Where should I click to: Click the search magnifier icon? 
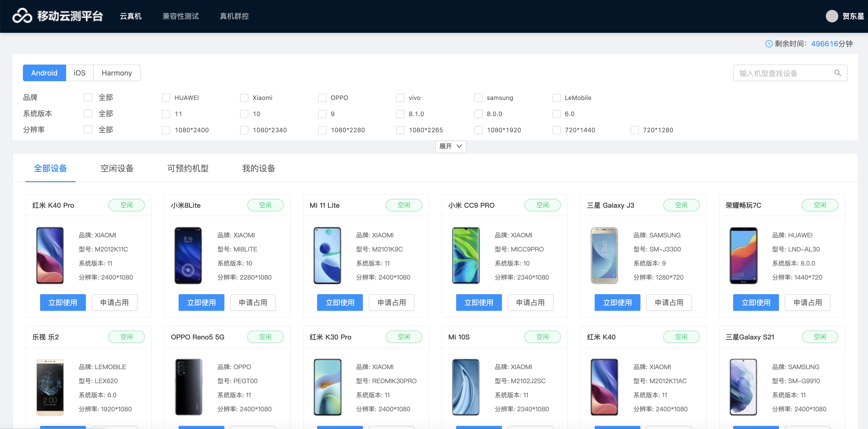(x=837, y=73)
